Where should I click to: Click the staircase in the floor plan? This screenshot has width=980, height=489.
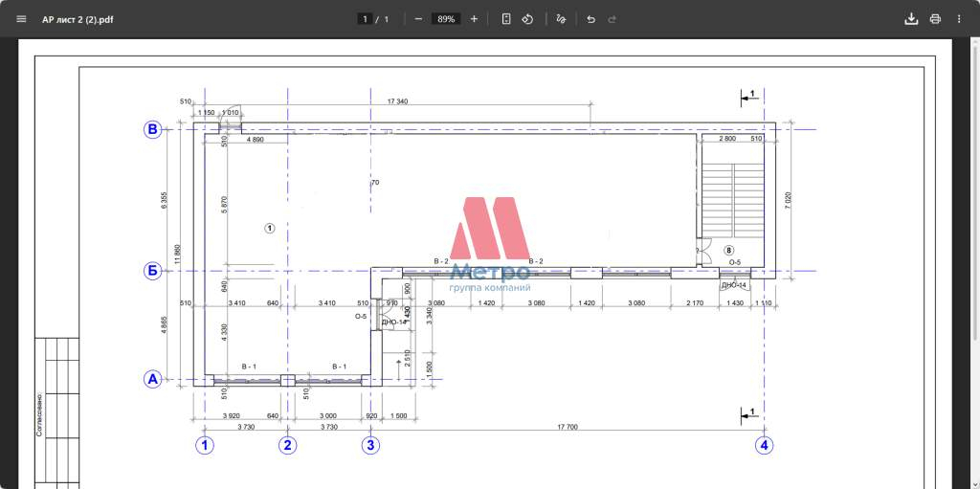pyautogui.click(x=732, y=201)
